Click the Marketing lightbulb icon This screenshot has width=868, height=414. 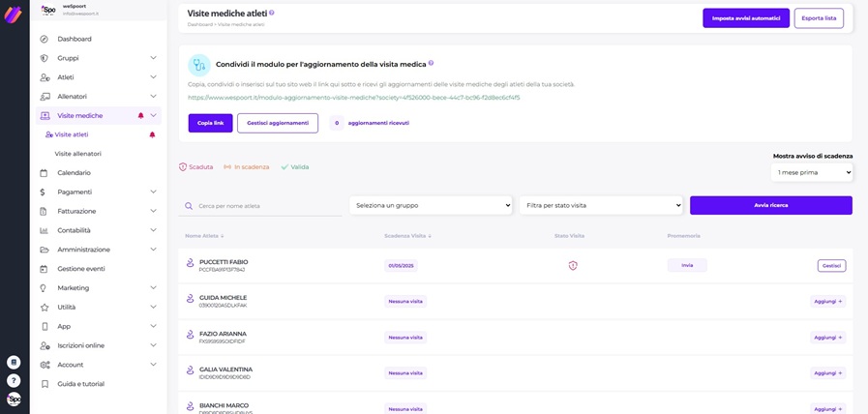tap(45, 288)
